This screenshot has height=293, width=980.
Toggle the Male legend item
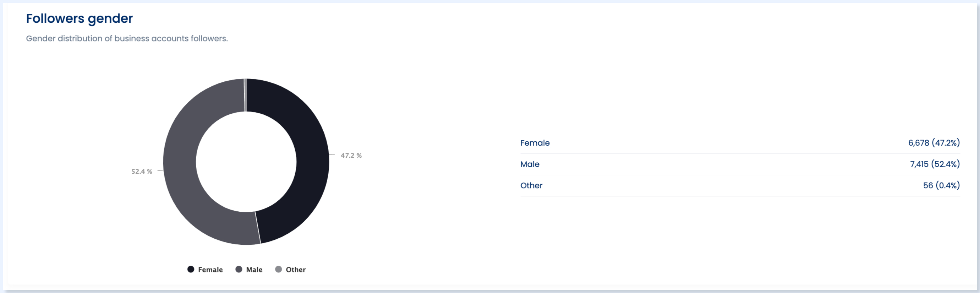[x=249, y=270]
